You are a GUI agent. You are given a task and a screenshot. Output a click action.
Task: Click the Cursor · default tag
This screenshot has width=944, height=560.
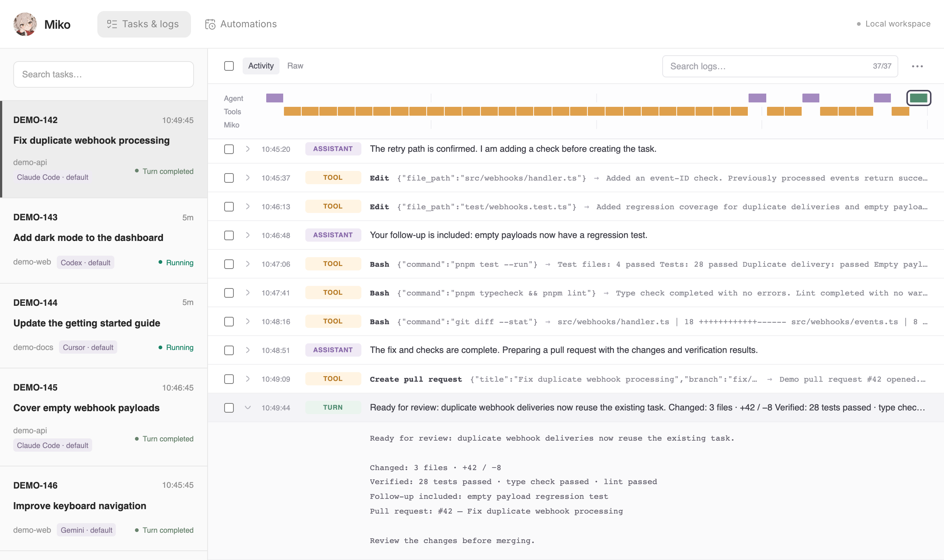coord(88,347)
